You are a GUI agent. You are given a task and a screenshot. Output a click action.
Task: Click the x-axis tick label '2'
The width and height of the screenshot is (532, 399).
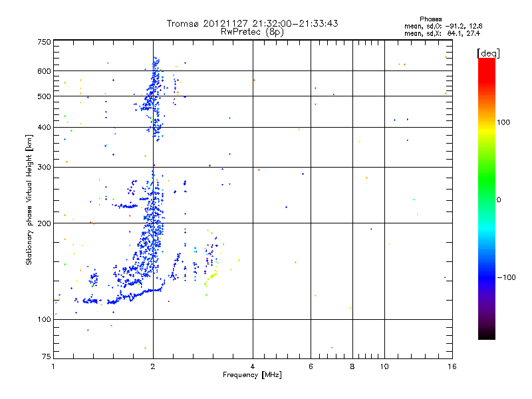click(153, 366)
